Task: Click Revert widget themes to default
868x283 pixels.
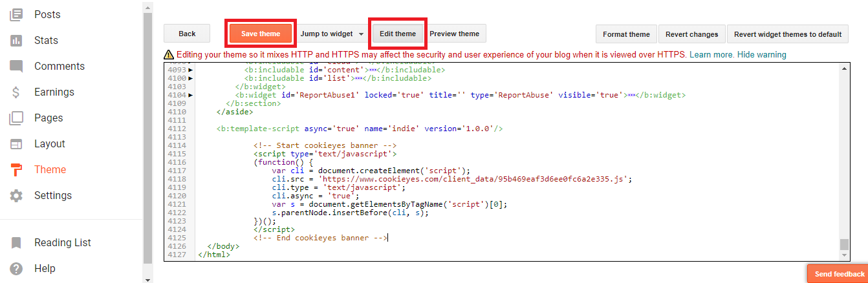Action: pos(788,34)
